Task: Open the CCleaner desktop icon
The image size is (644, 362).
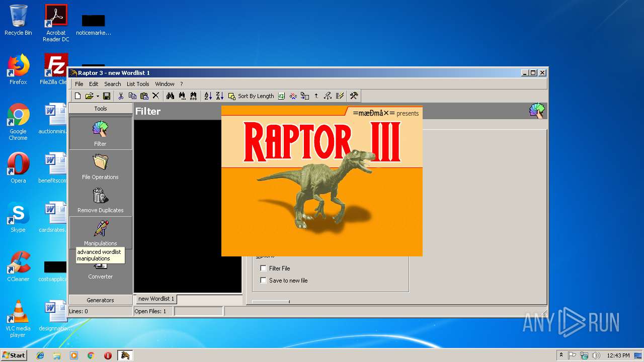Action: 18,266
